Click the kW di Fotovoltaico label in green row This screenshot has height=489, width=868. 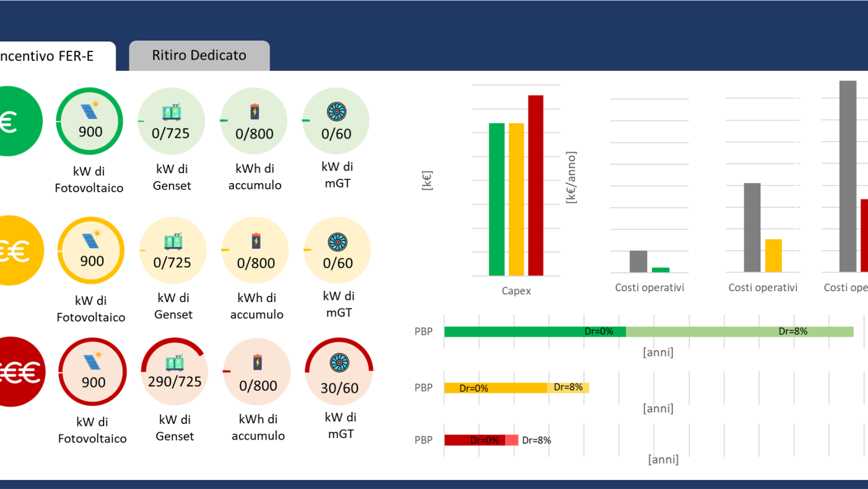[x=89, y=179]
